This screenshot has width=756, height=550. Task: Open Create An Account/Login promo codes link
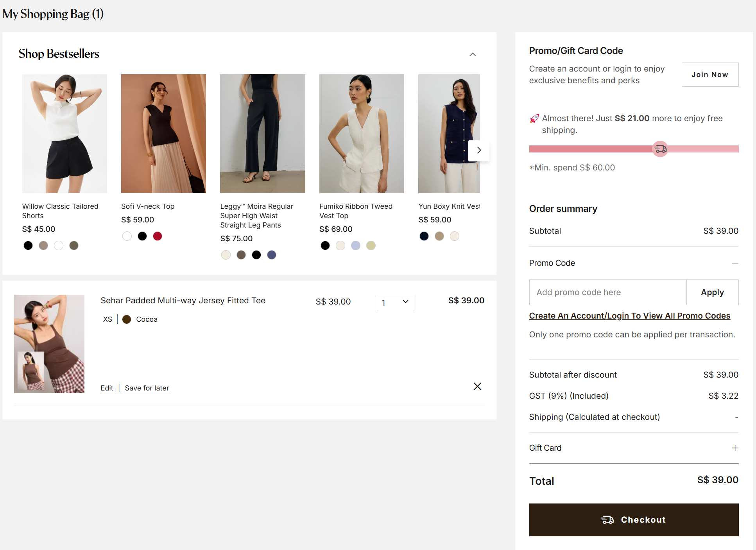[x=629, y=316]
